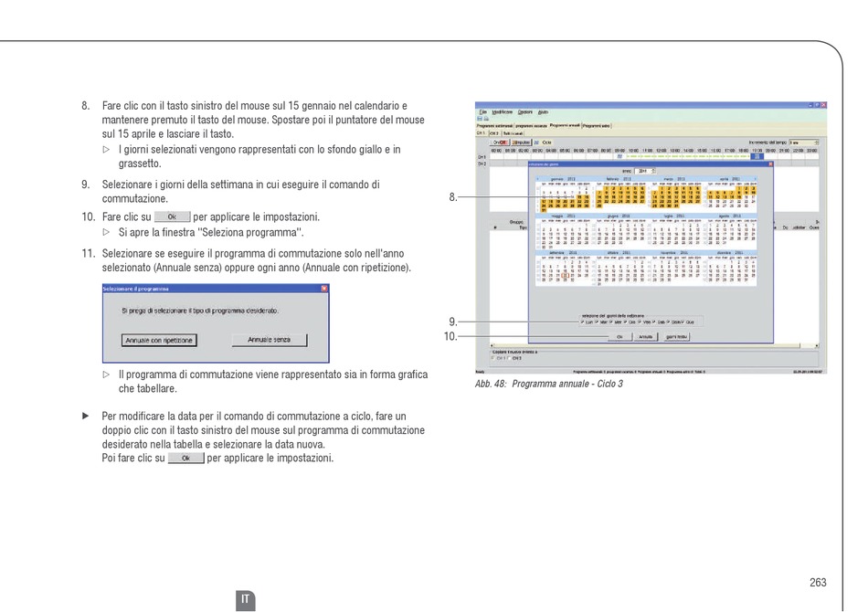868x612 pixels.
Task: Select 15 gennaio in the calendar
Action: pos(579,196)
